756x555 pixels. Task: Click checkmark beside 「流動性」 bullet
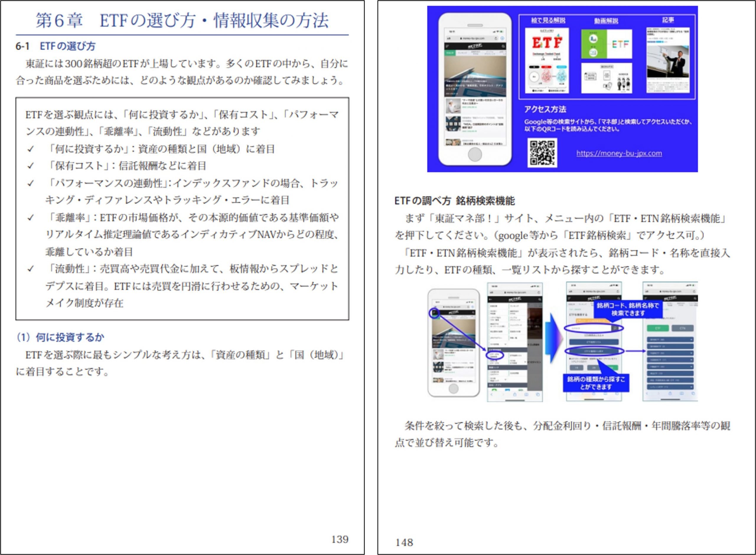(x=30, y=269)
